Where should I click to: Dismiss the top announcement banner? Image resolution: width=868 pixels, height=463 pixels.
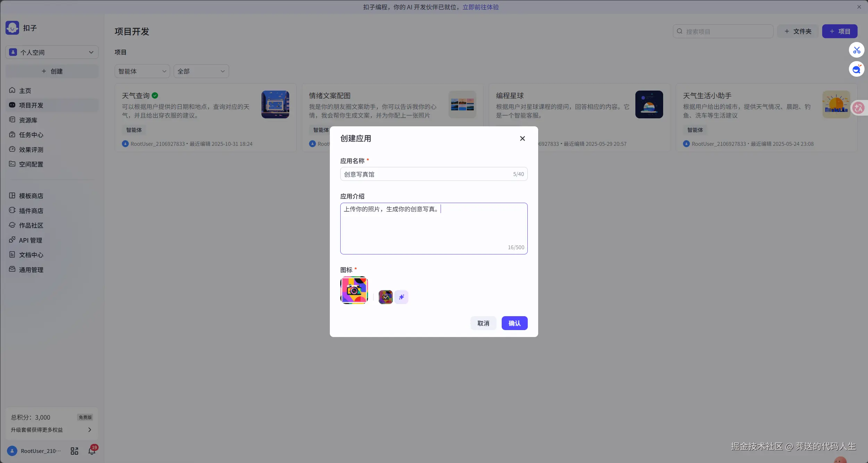[x=859, y=7]
